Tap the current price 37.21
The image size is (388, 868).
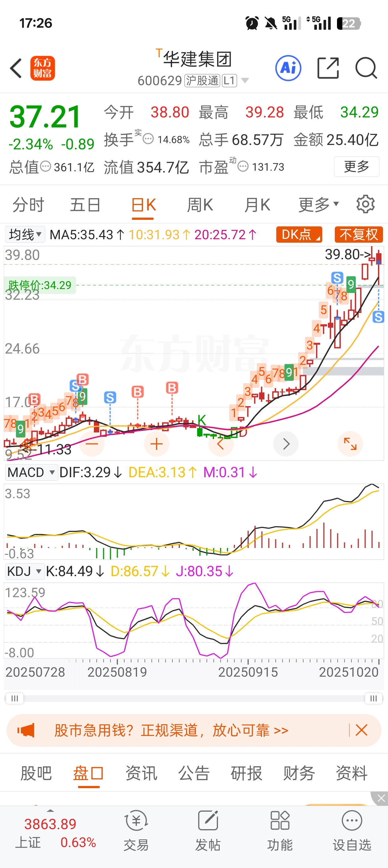click(x=45, y=116)
